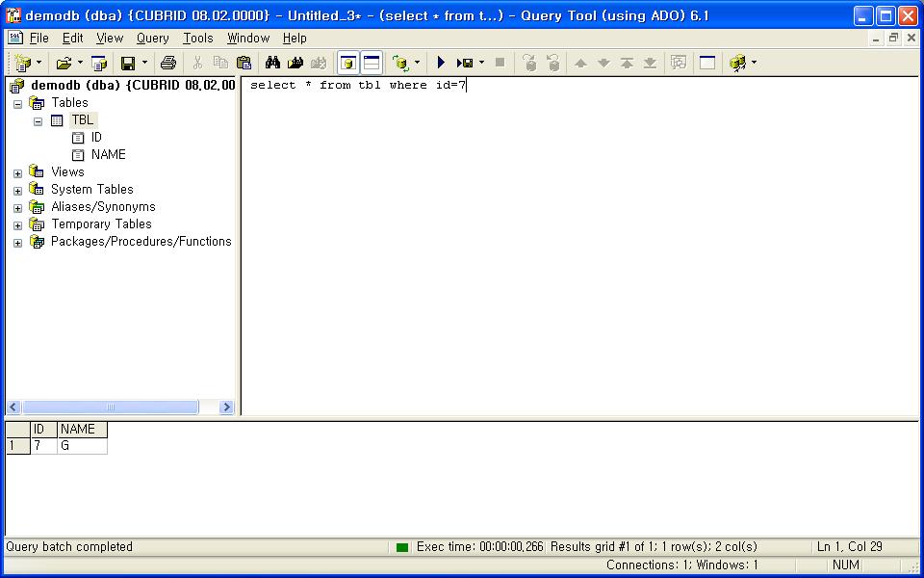924x578 pixels.
Task: Open the Tools menu
Action: pos(198,38)
